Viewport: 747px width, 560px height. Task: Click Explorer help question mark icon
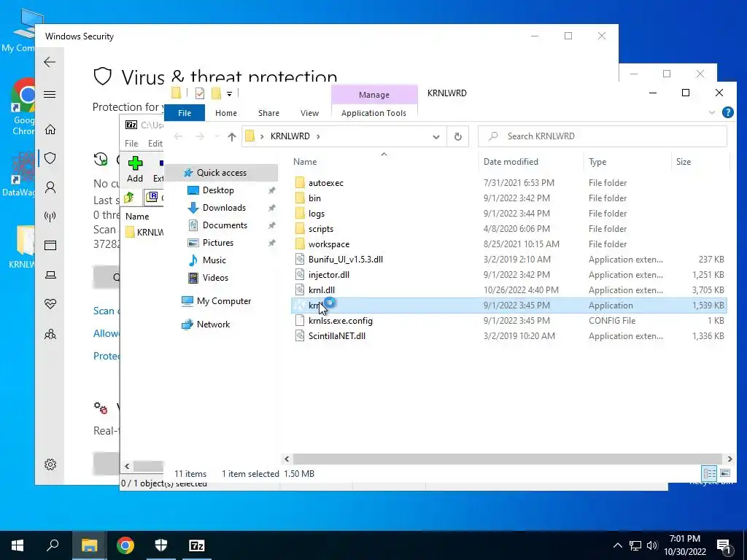pyautogui.click(x=727, y=112)
